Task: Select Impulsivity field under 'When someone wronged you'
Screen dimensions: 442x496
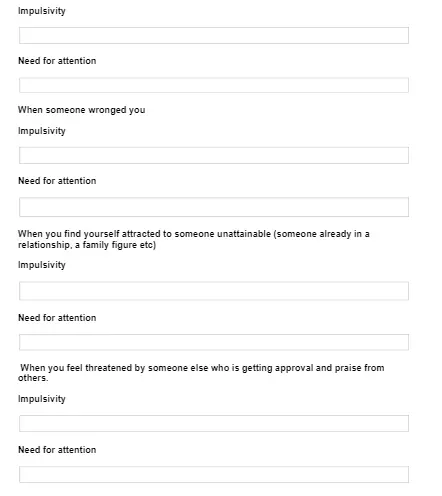Action: [x=214, y=155]
